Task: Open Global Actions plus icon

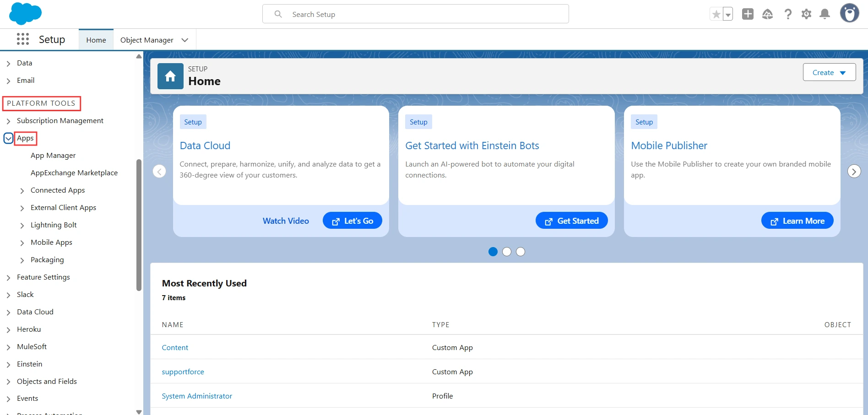Action: click(748, 14)
